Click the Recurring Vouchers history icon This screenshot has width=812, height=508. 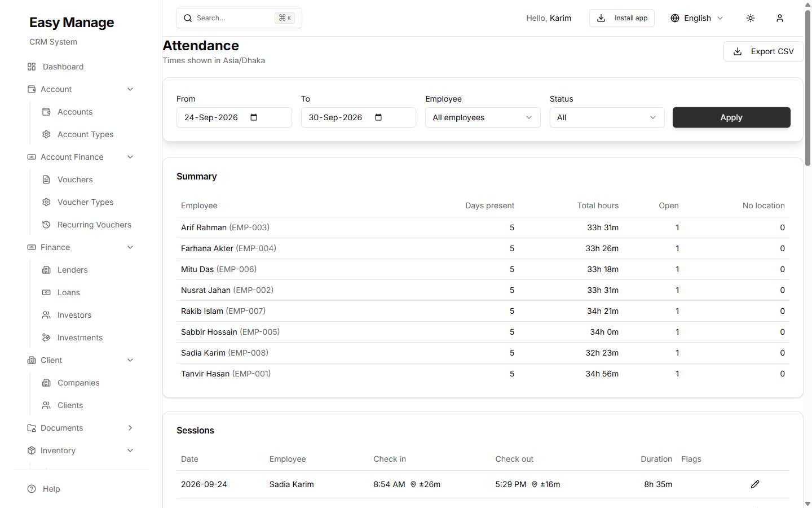pos(46,225)
